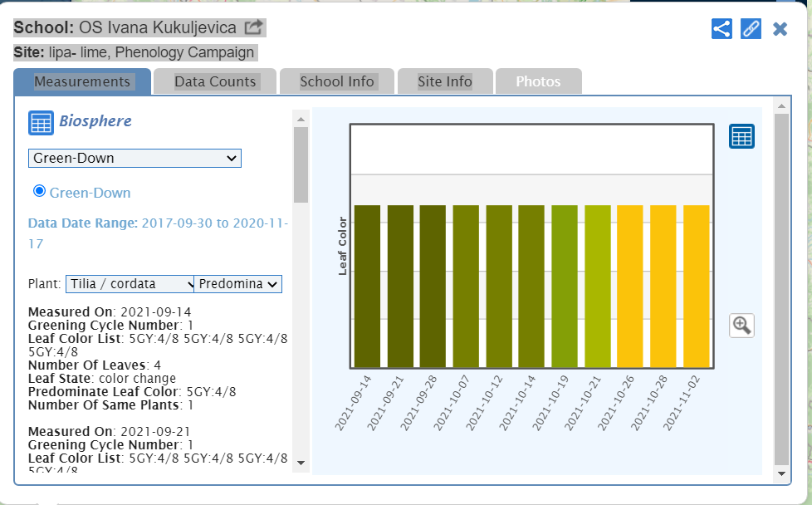Open the School Info tab
This screenshot has width=812, height=505.
(x=336, y=81)
